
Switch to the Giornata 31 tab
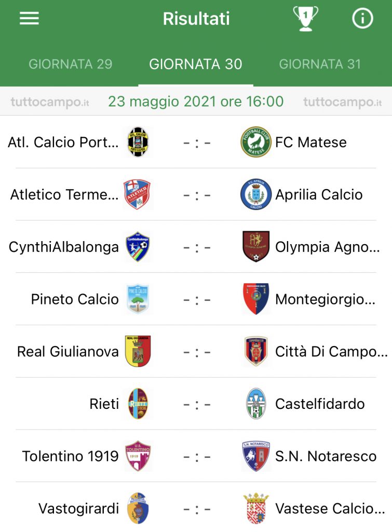click(x=320, y=64)
